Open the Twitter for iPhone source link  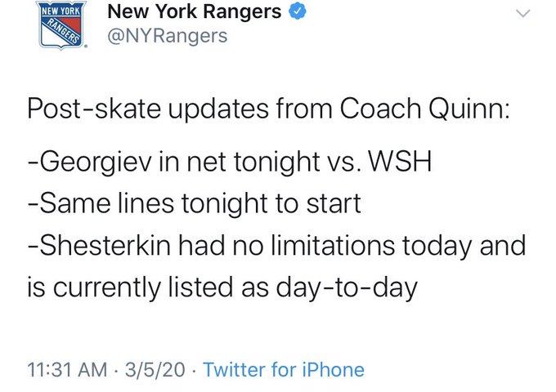point(283,370)
